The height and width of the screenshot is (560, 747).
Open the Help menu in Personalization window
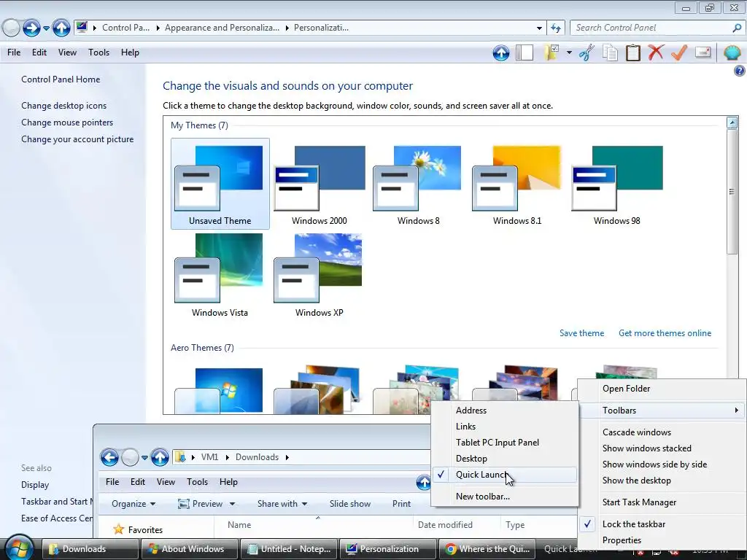(x=130, y=52)
